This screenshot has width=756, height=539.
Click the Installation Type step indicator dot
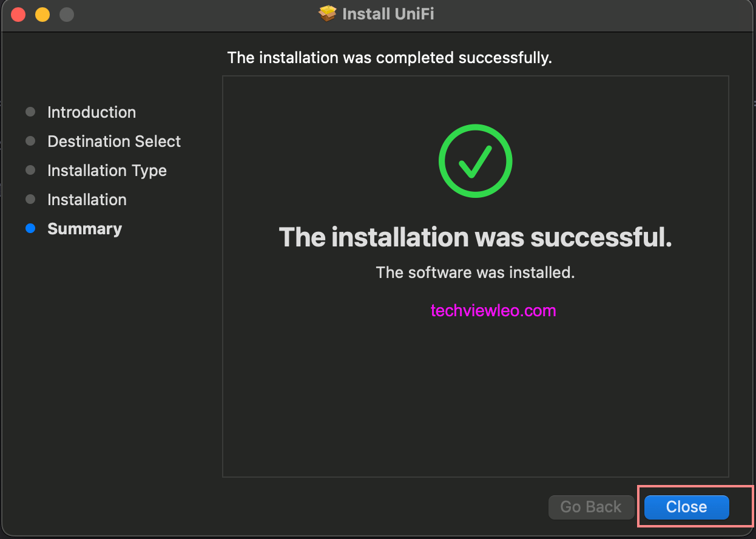30,170
